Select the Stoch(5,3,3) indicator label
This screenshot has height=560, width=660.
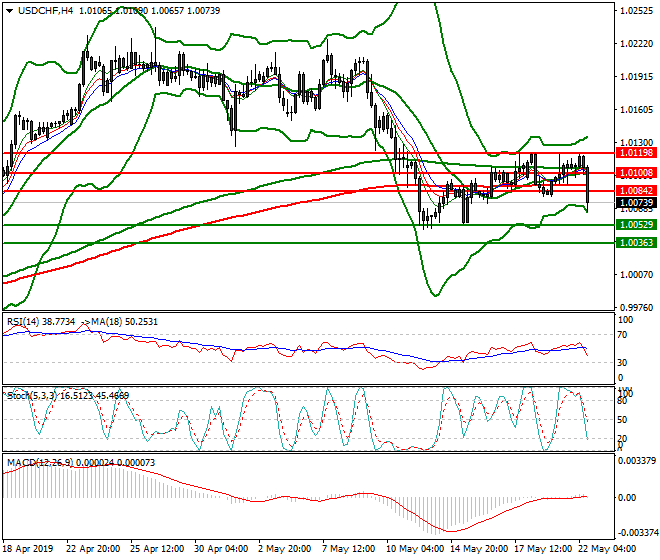pos(32,395)
